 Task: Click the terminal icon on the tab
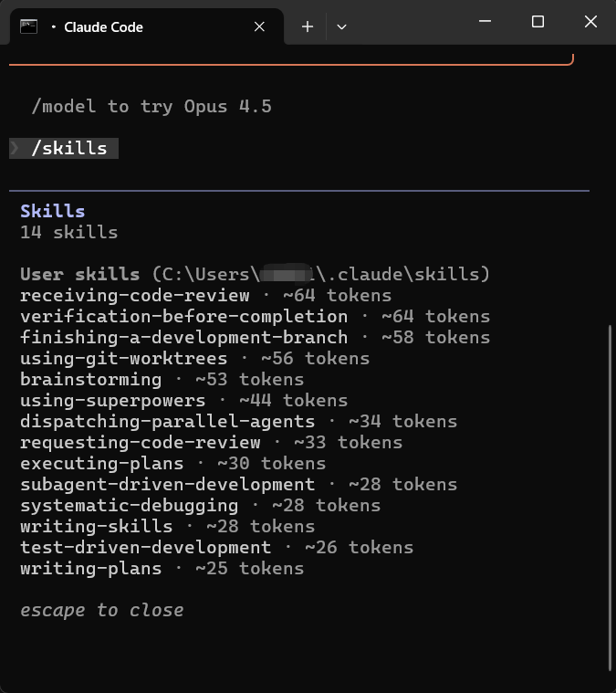click(x=28, y=26)
